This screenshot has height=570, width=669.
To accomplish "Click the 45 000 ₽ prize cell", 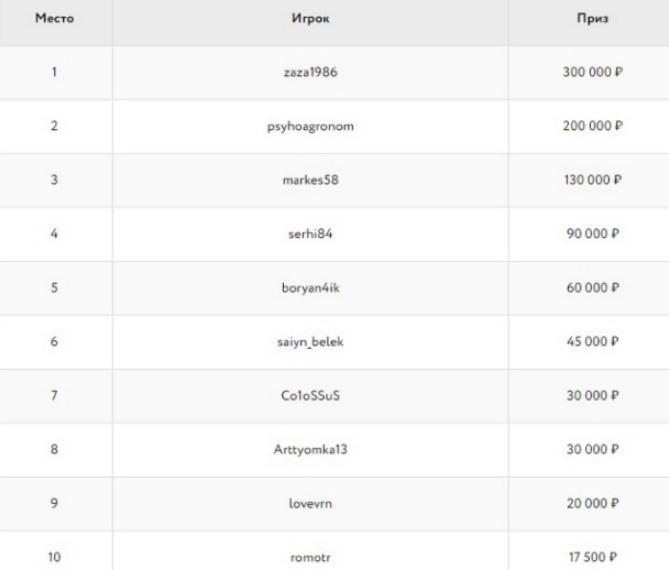I will pyautogui.click(x=593, y=342).
